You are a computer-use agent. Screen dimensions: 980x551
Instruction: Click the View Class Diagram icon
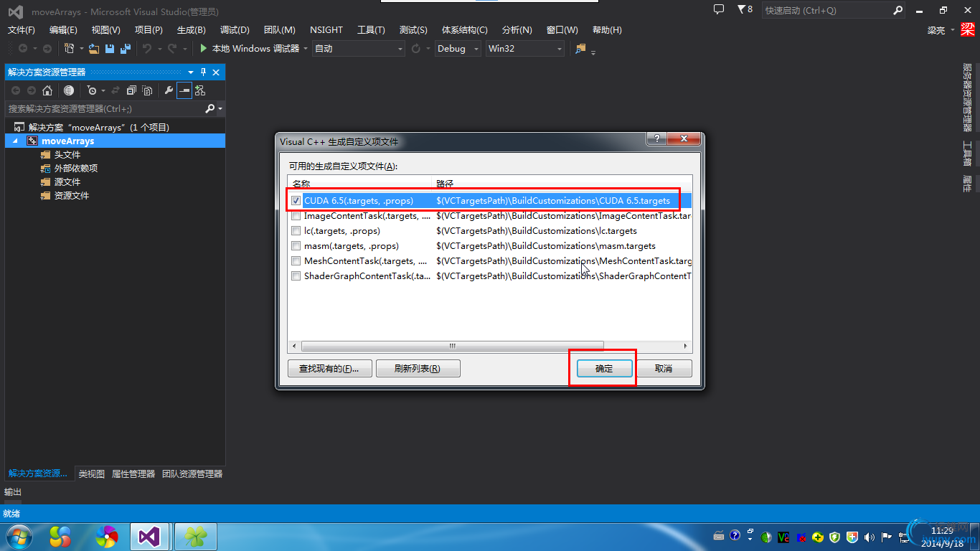(200, 90)
